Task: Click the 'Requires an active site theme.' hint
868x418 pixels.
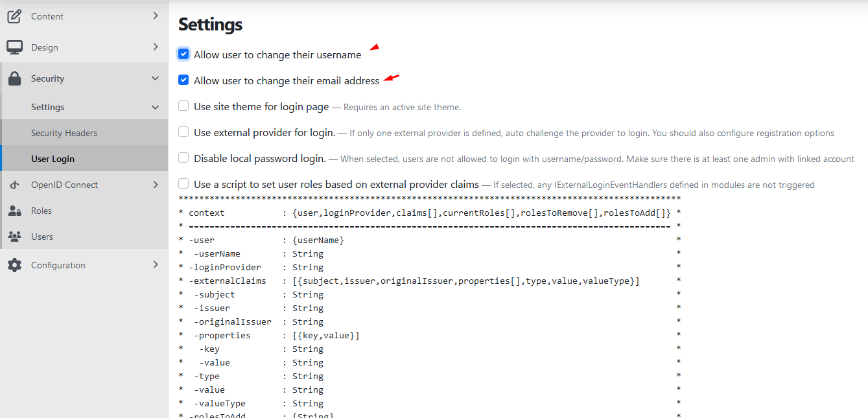Action: 402,107
